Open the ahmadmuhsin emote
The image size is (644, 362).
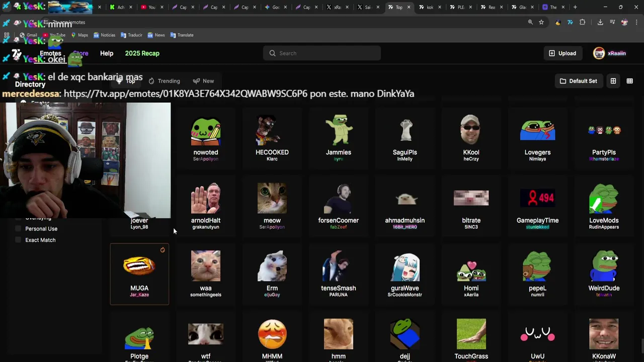tap(405, 205)
